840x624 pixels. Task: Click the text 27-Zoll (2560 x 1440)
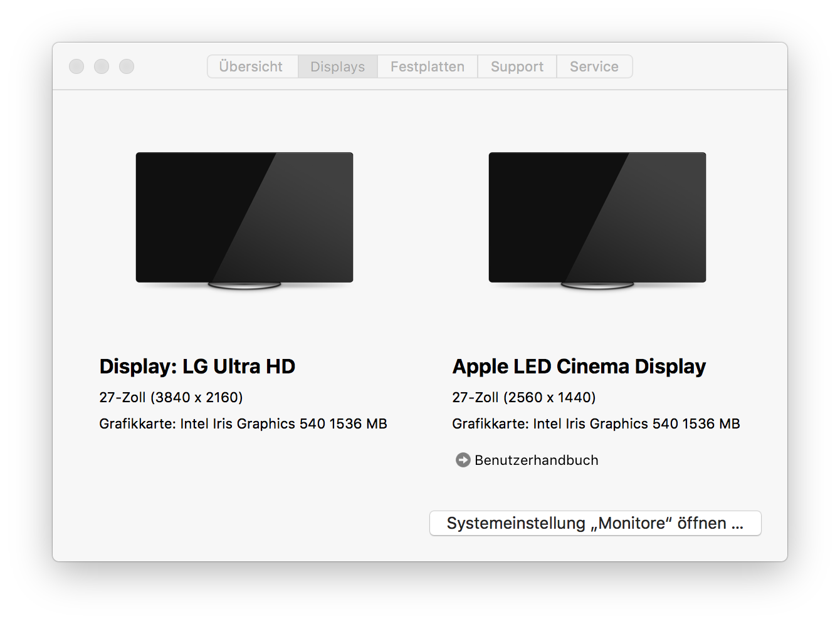click(x=524, y=397)
